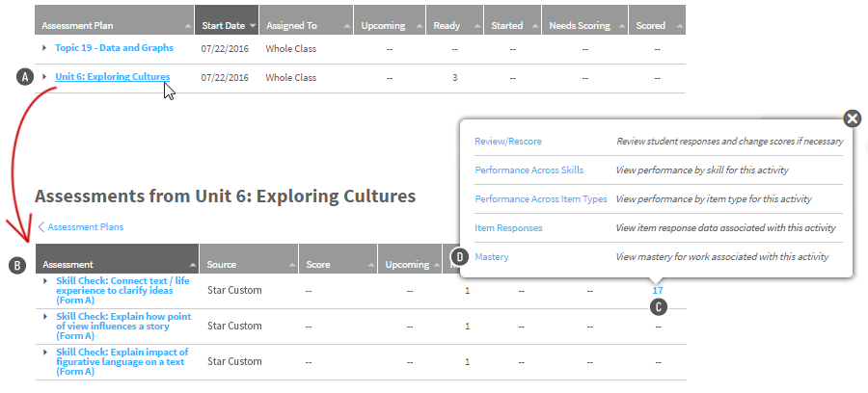Image resolution: width=868 pixels, height=393 pixels.
Task: Click Star Custom in figurative language row
Action: tap(234, 361)
